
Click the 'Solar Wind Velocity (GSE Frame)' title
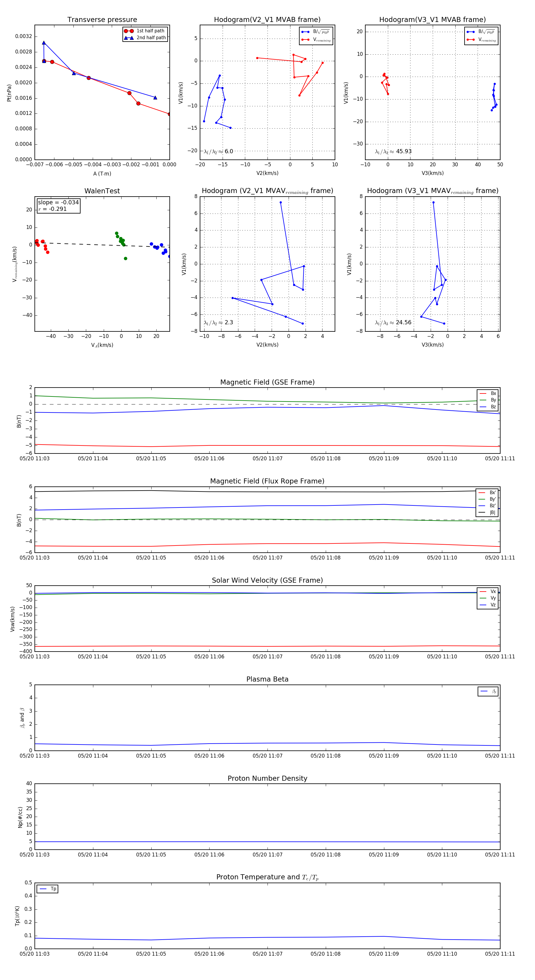[267, 580]
